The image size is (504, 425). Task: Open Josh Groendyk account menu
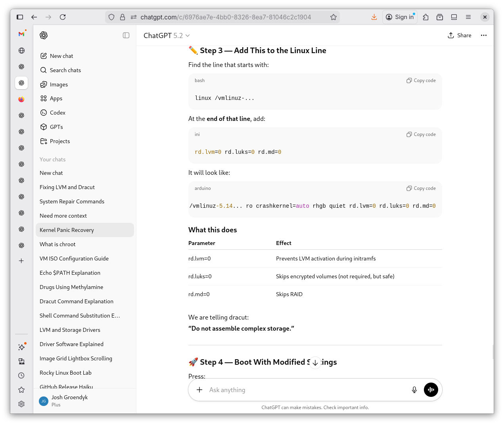point(69,400)
